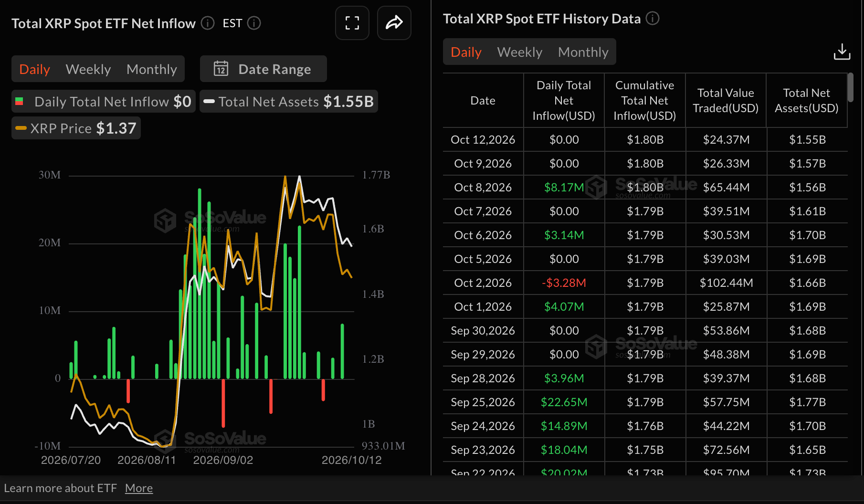Click the fullscreen expand chart icon
This screenshot has width=864, height=504.
[352, 23]
